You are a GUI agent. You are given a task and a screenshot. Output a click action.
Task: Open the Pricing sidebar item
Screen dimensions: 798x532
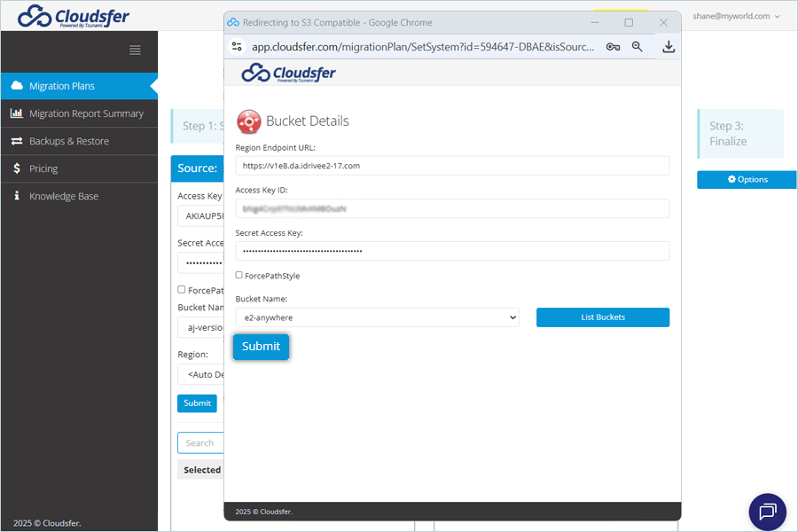point(79,168)
